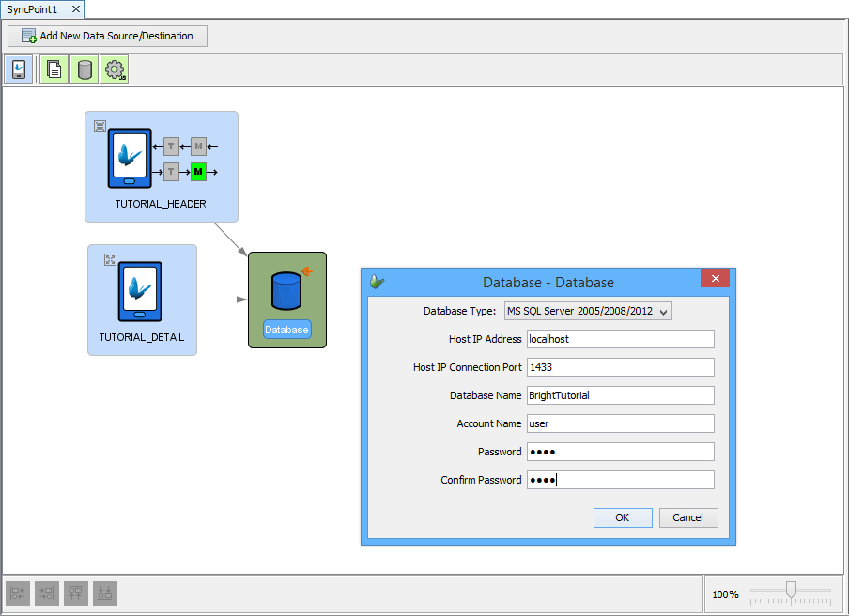Focus the Database Name input field
Screen dimensions: 849x616
(620, 395)
